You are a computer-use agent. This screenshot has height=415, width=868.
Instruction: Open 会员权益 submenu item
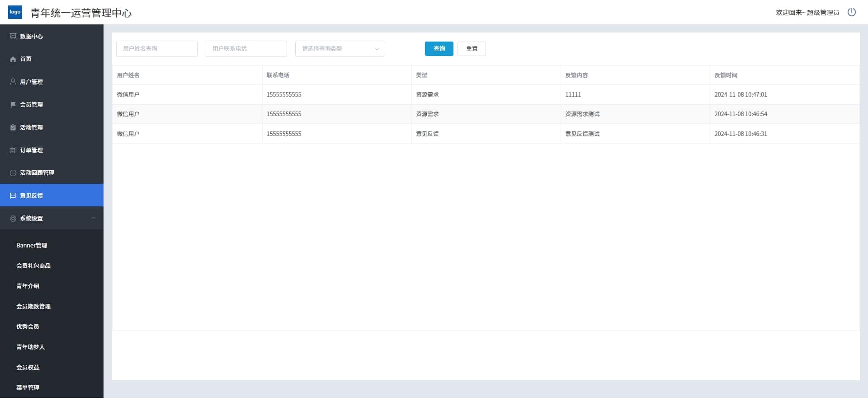[x=52, y=367]
